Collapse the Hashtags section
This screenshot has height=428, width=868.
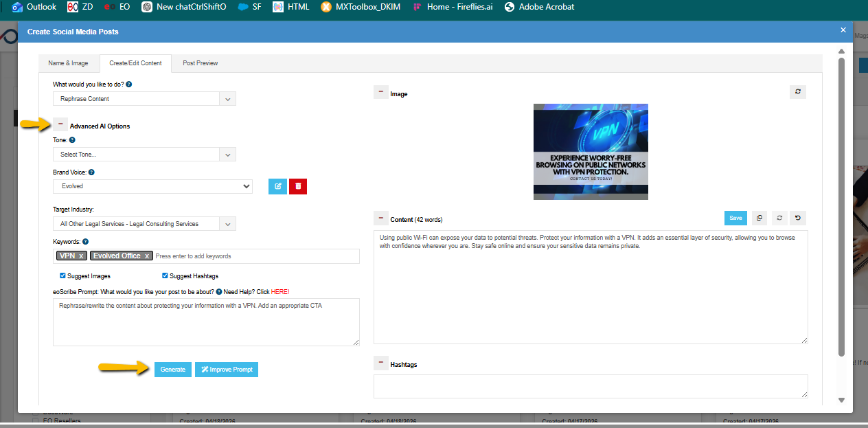(381, 363)
